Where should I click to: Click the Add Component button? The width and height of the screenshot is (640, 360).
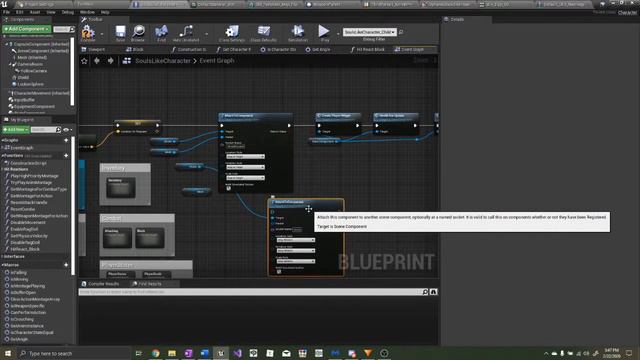(x=27, y=29)
